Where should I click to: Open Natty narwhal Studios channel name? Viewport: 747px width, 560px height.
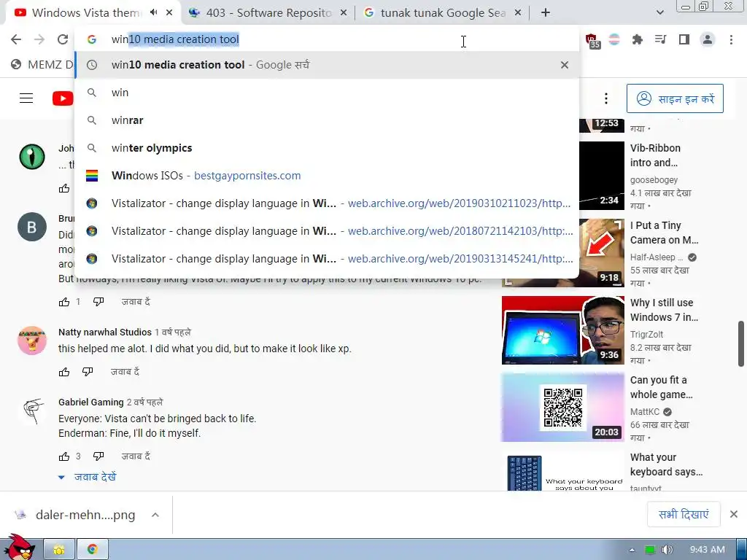pyautogui.click(x=105, y=332)
